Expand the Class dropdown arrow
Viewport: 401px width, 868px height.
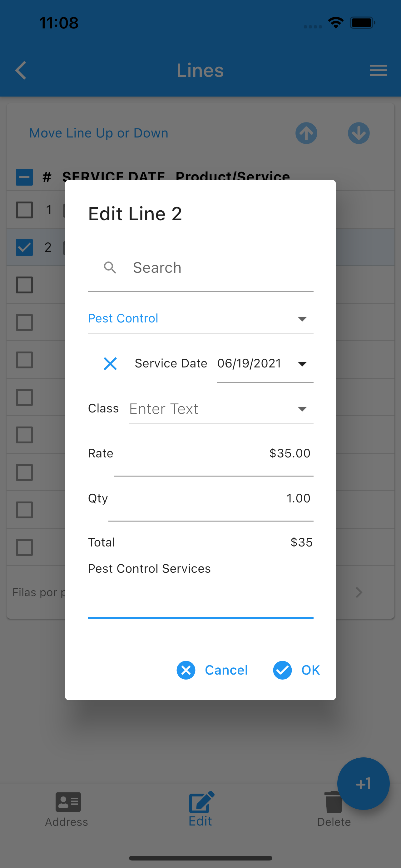(x=302, y=409)
